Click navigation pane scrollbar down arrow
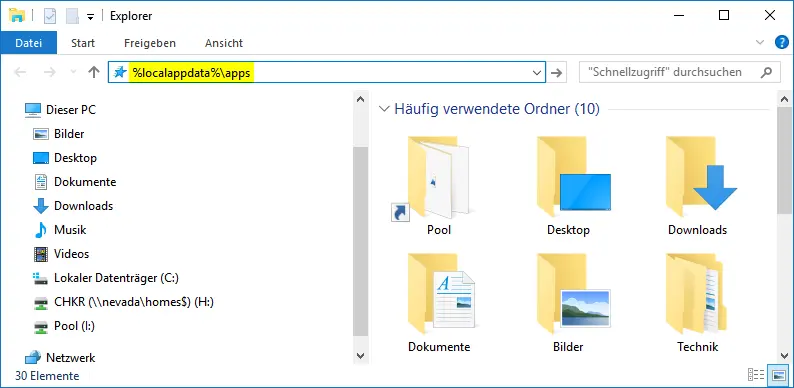 pos(361,356)
